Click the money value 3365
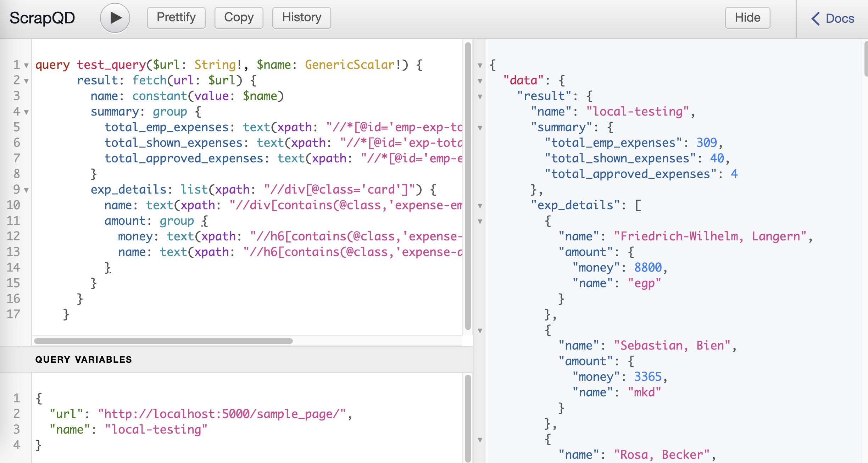This screenshot has height=463, width=868. [648, 377]
